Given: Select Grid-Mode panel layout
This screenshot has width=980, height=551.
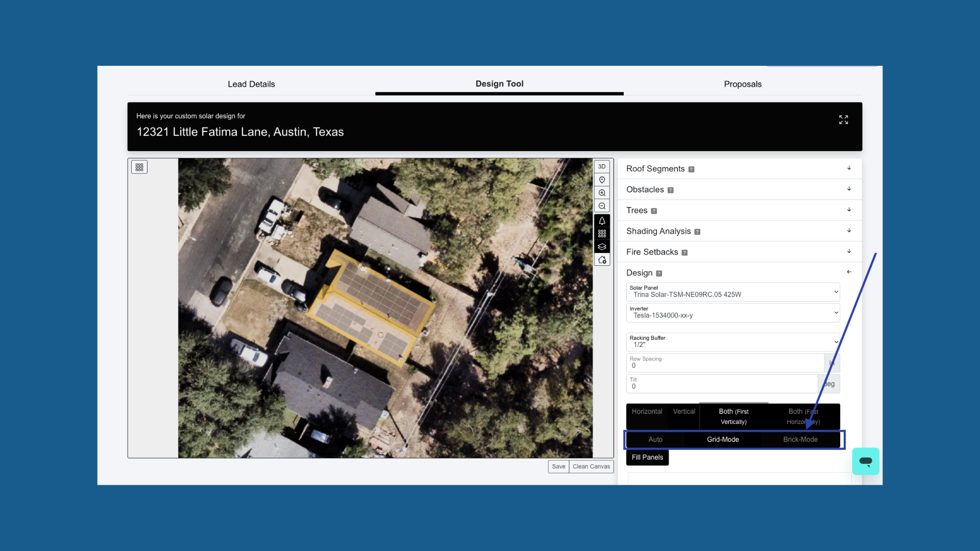Looking at the screenshot, I should (723, 439).
